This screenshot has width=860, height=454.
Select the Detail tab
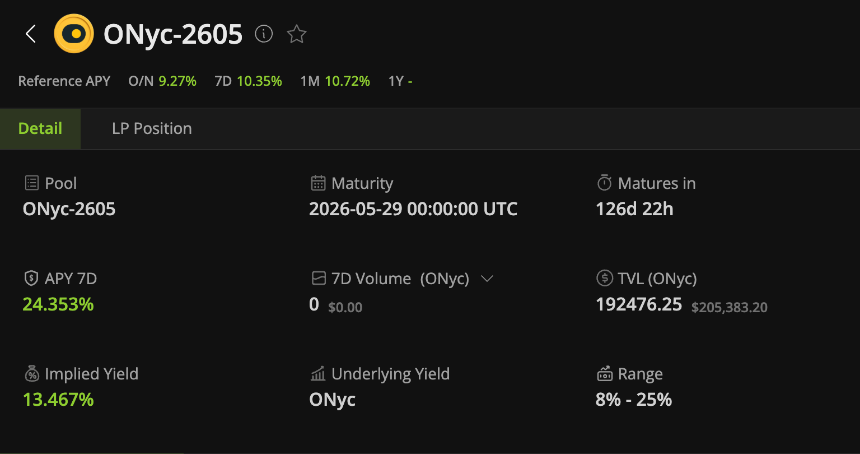(40, 128)
